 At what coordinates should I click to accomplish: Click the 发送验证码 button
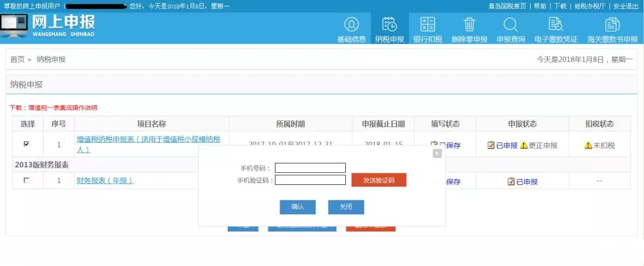point(379,180)
